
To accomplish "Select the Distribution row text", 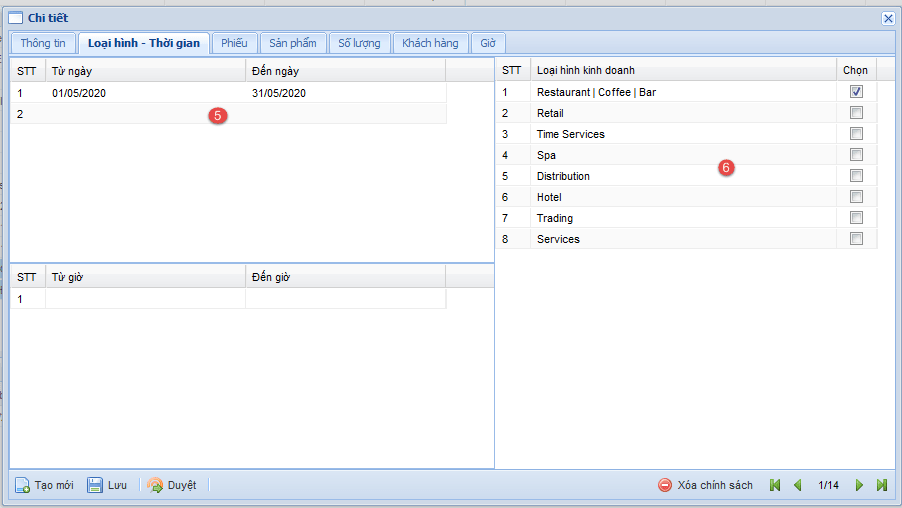I will tap(563, 176).
